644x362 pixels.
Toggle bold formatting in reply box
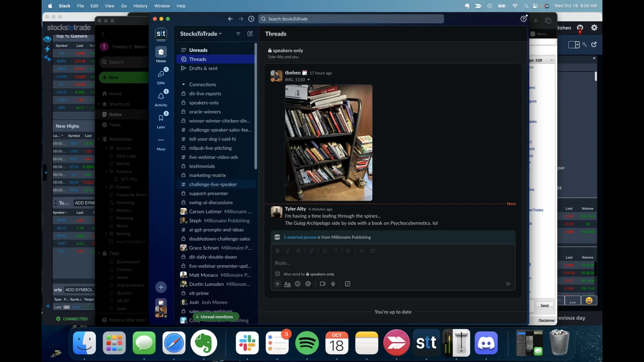(277, 251)
